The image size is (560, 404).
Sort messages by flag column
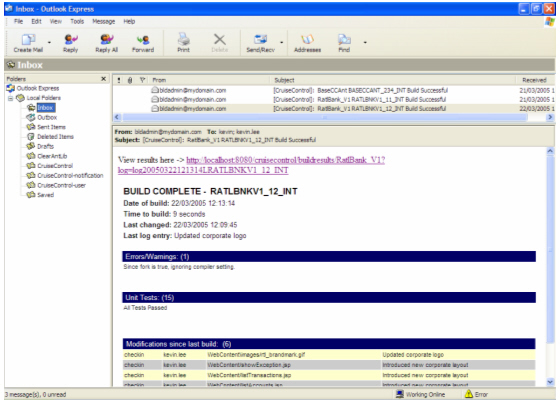142,80
